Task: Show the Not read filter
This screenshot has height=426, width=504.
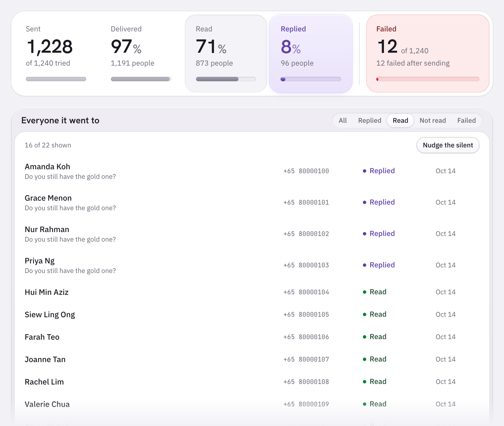Action: pos(433,121)
